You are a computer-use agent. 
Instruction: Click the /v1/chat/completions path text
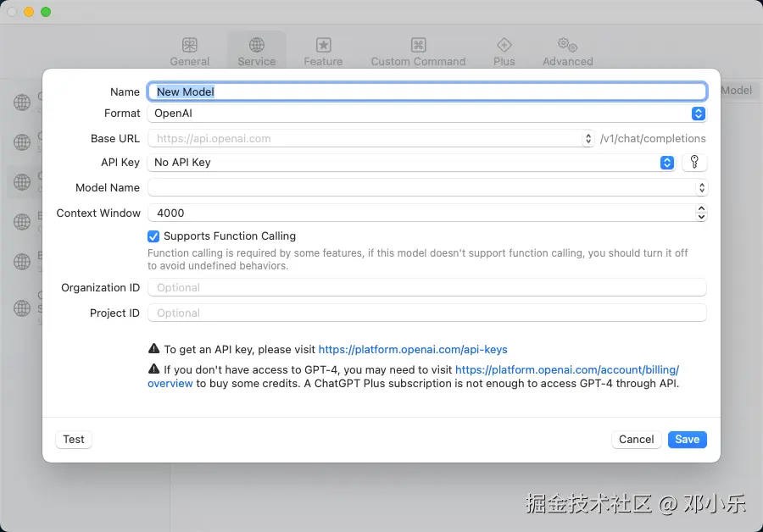[x=653, y=139]
